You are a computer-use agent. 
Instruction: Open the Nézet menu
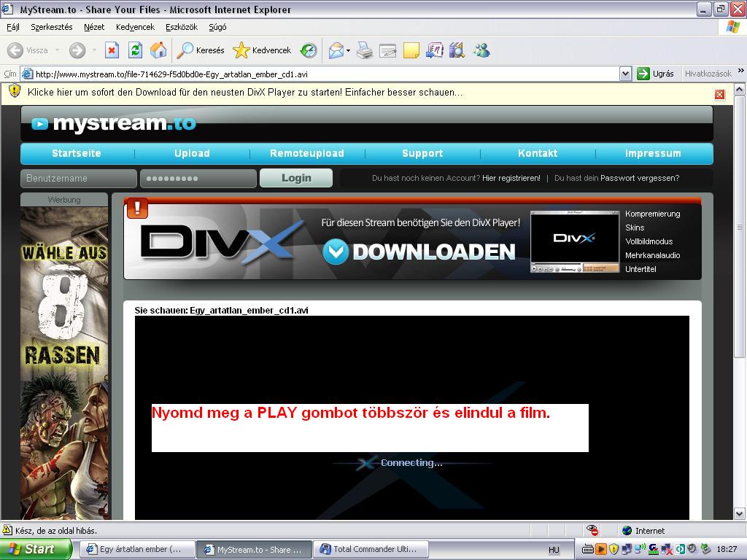(94, 27)
